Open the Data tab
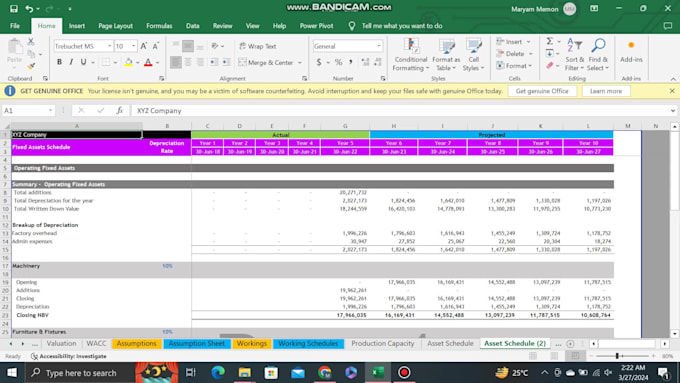This screenshot has width=680, height=383. (x=193, y=26)
